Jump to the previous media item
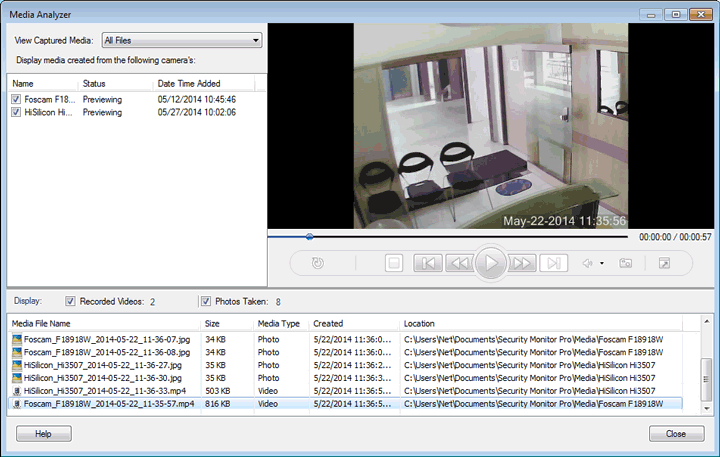The width and height of the screenshot is (720, 457). tap(428, 263)
